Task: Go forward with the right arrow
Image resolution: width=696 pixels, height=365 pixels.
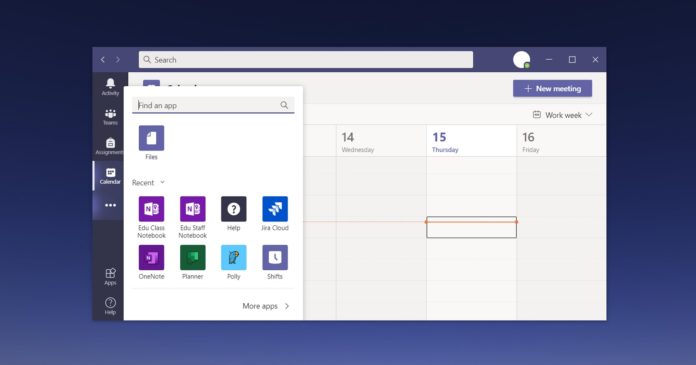Action: point(118,60)
